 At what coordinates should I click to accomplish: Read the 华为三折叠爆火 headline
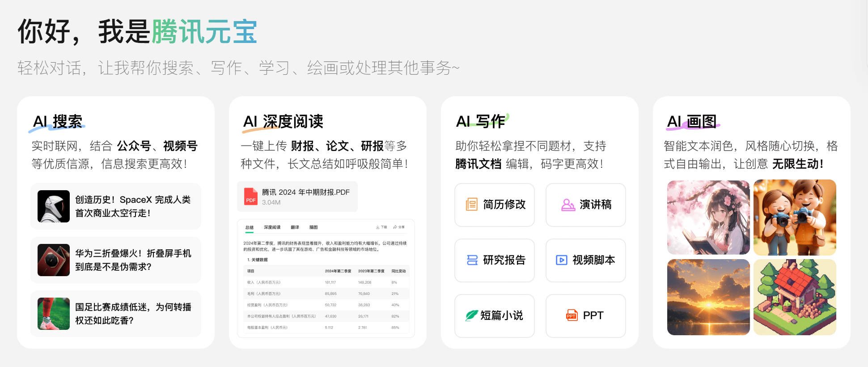pos(133,260)
